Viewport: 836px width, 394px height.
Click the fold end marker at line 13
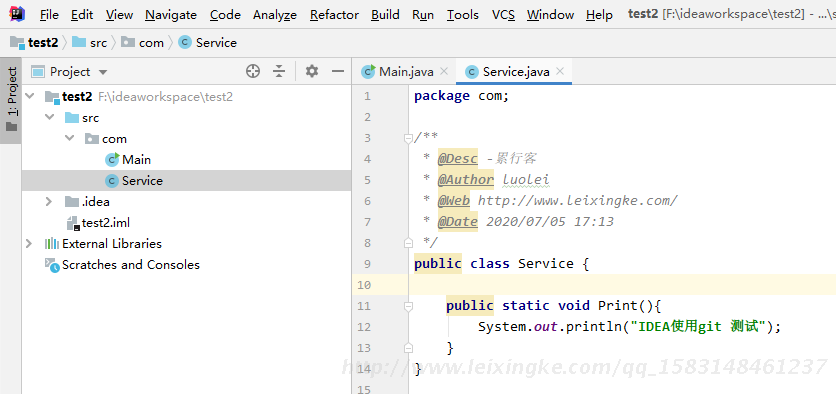[408, 348]
